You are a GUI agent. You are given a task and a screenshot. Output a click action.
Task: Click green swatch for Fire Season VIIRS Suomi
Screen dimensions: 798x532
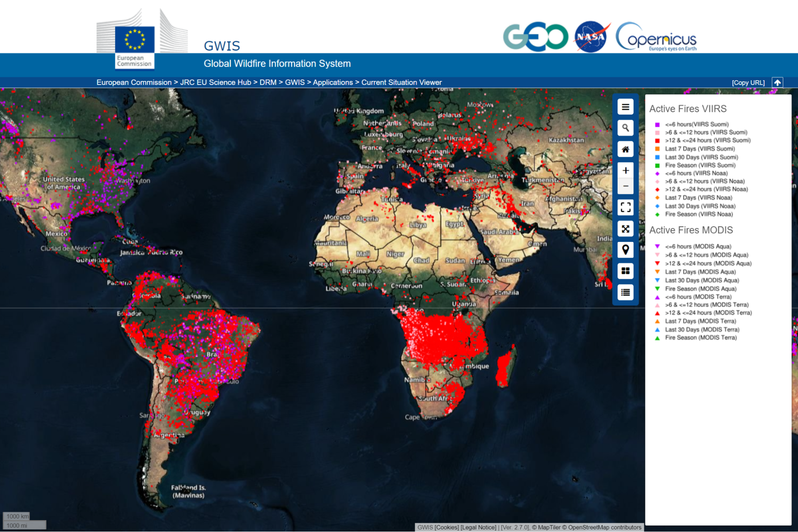(657, 165)
